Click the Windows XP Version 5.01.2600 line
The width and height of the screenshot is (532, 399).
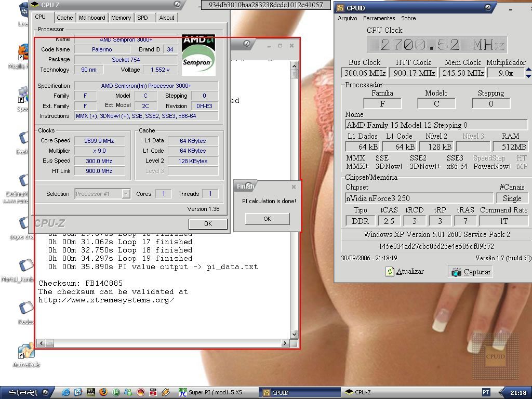436,234
